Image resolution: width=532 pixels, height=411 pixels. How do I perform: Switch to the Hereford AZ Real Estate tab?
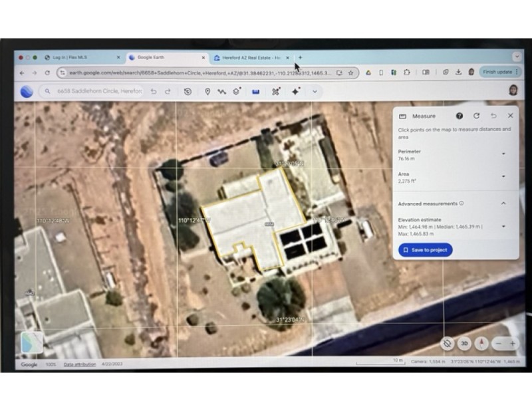pos(249,57)
